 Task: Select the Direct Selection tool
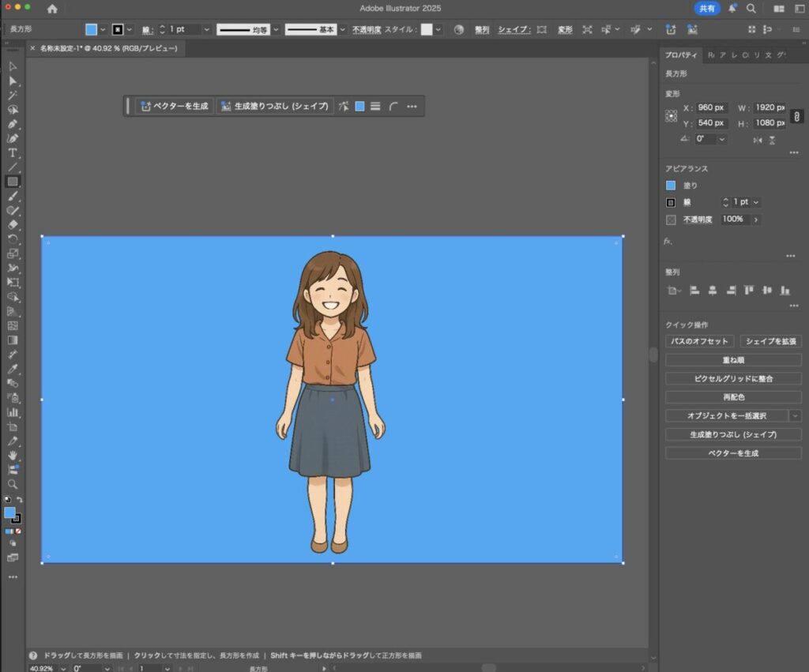[x=13, y=81]
